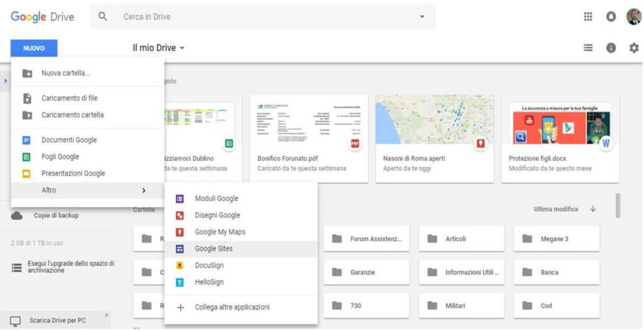Select Nuova cartella menu entry
The height and width of the screenshot is (331, 644).
[87, 73]
